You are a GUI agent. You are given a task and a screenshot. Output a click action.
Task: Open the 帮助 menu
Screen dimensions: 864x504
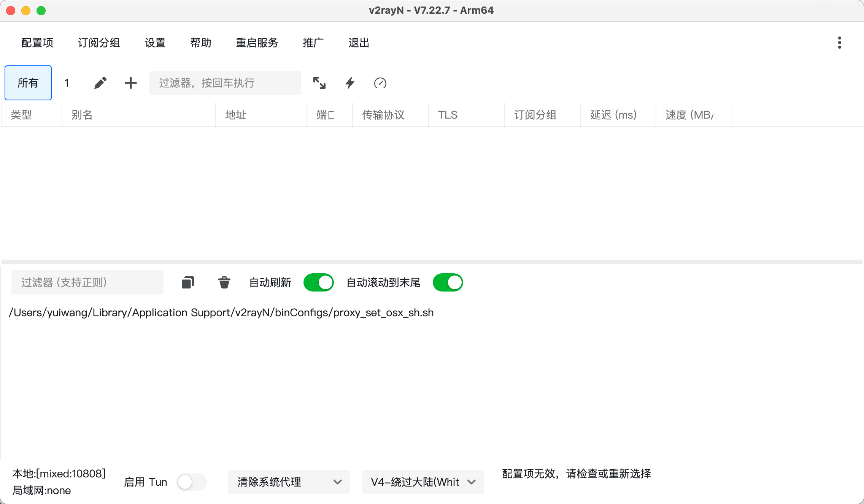[x=201, y=43]
